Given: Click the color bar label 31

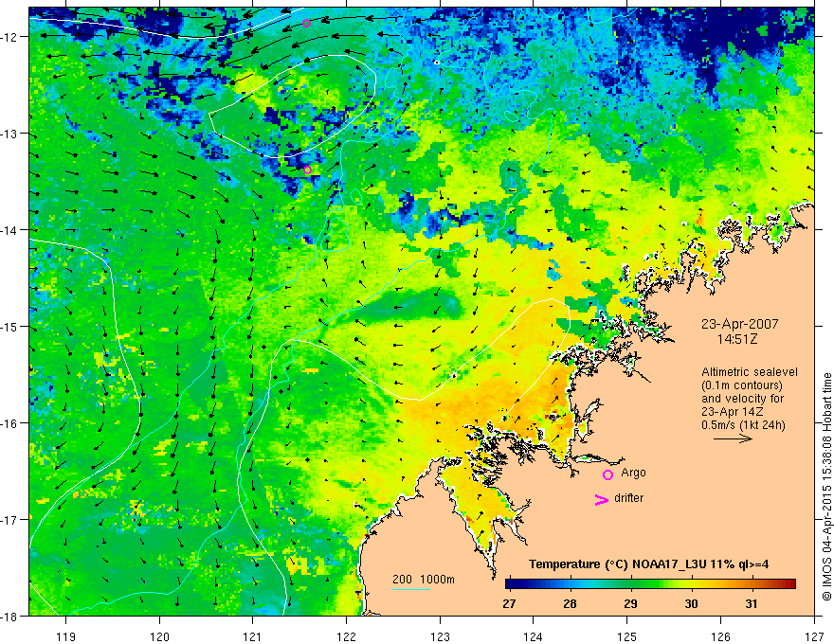Looking at the screenshot, I should (x=751, y=604).
